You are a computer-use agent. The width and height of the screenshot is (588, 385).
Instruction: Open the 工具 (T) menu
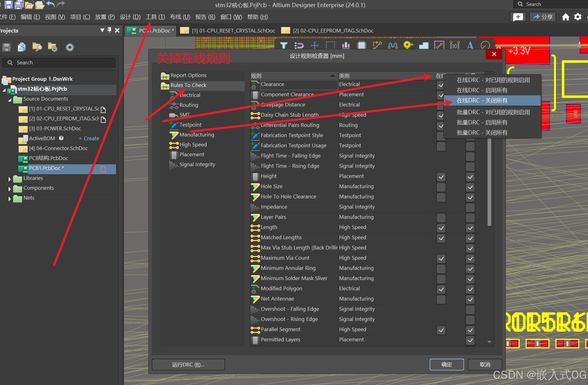coord(155,17)
